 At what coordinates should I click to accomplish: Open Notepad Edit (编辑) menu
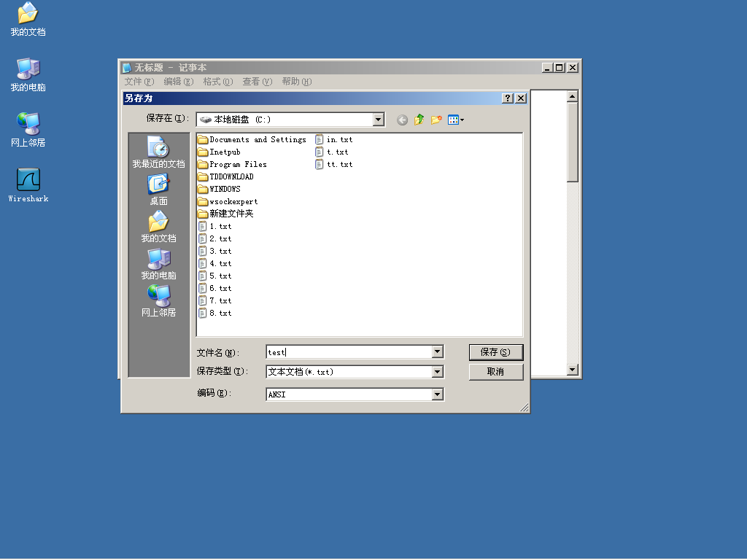(x=179, y=82)
